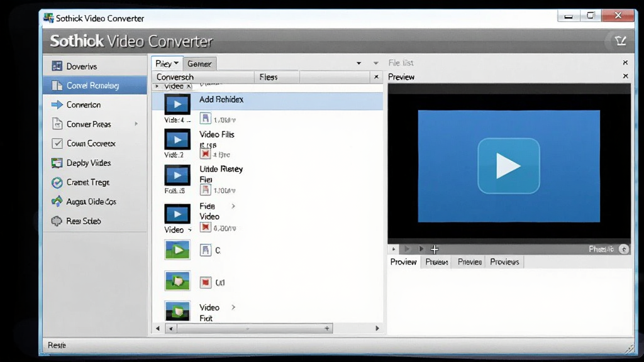Screen dimensions: 644x362
Task: Click the File list panel title
Action: pos(401,63)
